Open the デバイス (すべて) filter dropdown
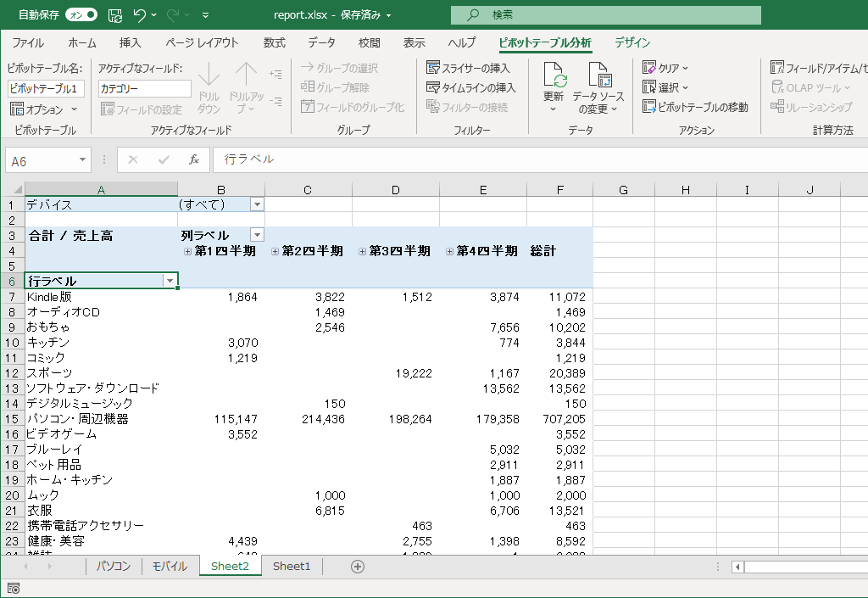The width and height of the screenshot is (868, 598). tap(257, 204)
